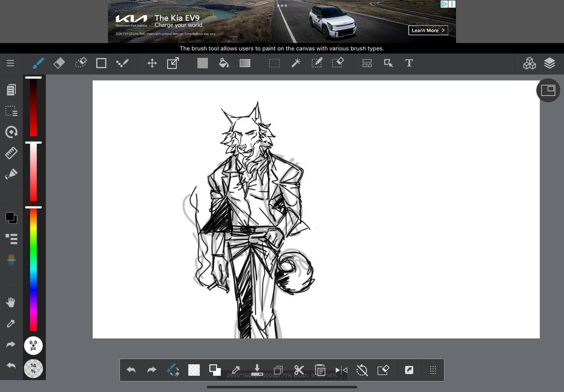The height and width of the screenshot is (392, 564).
Task: Activate the selection pen tool
Action: (317, 63)
